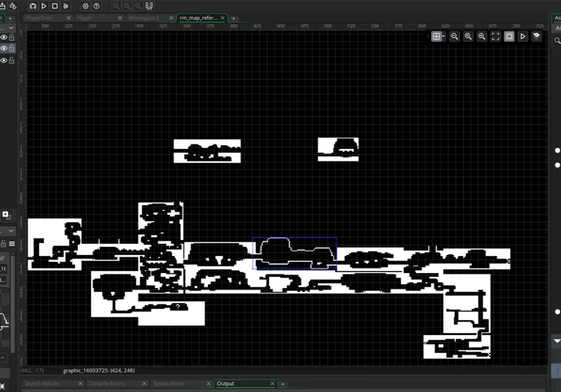Screen dimensions: 561x392
Task: Reset room canvas zoom to 100%
Action: [x=468, y=37]
